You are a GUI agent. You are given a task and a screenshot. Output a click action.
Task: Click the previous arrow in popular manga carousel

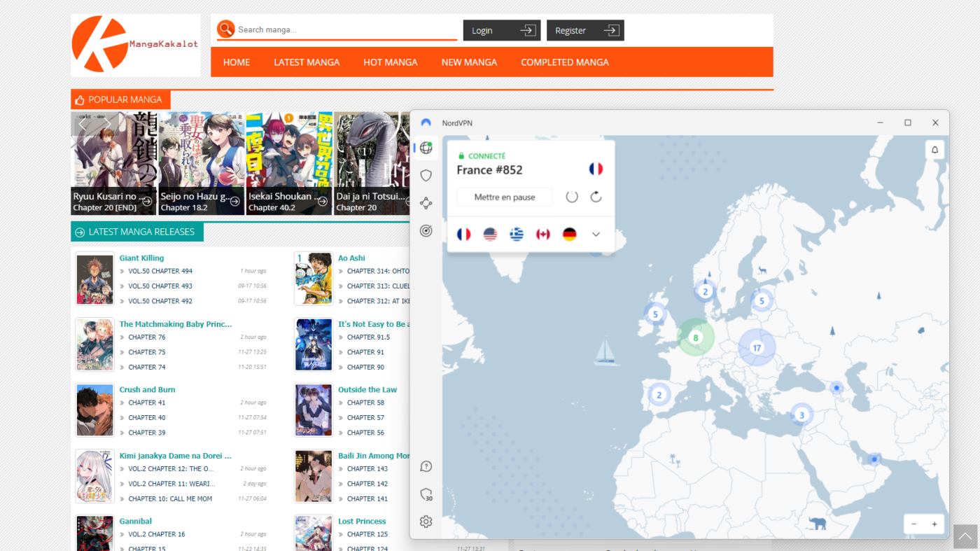[83, 125]
